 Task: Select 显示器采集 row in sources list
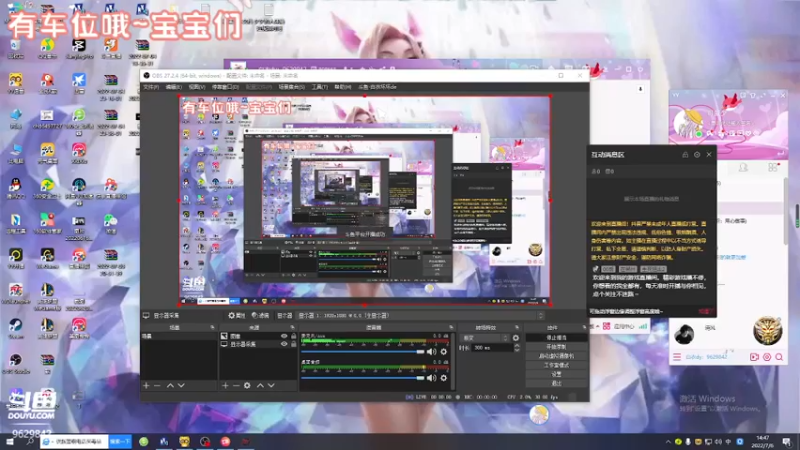(x=258, y=344)
